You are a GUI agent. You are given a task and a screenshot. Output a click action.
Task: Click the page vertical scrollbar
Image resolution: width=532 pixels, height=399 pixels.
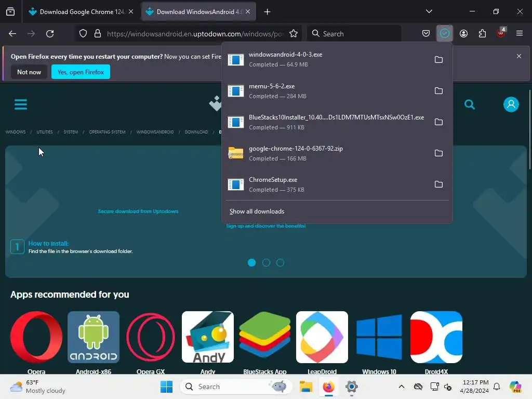tap(529, 129)
